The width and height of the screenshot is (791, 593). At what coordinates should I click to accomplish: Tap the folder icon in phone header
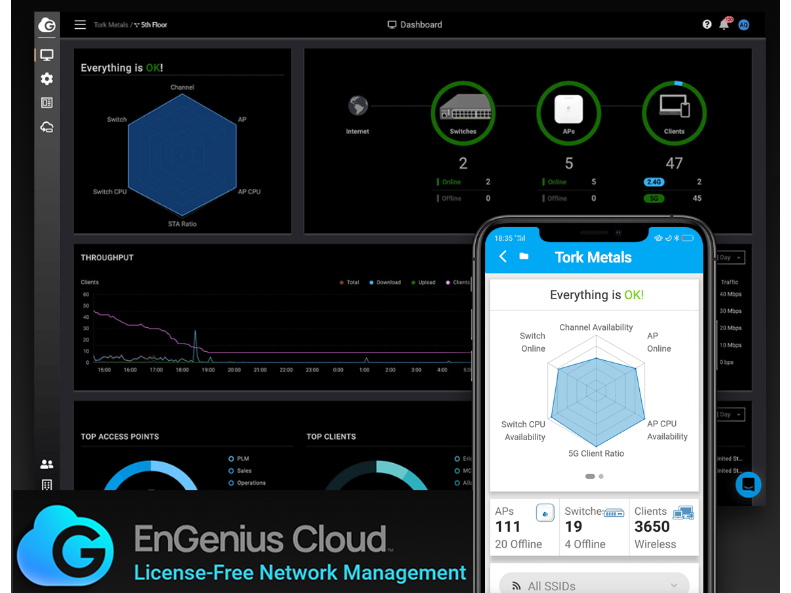click(524, 256)
